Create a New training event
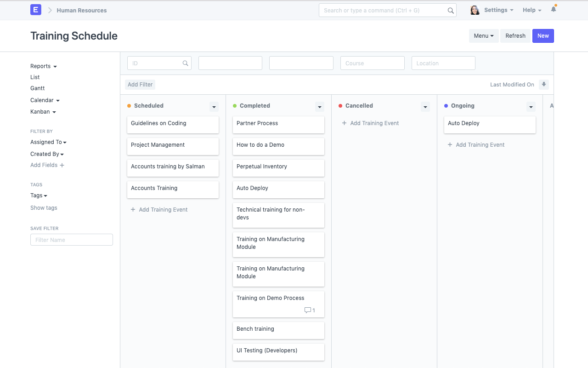 (x=543, y=36)
